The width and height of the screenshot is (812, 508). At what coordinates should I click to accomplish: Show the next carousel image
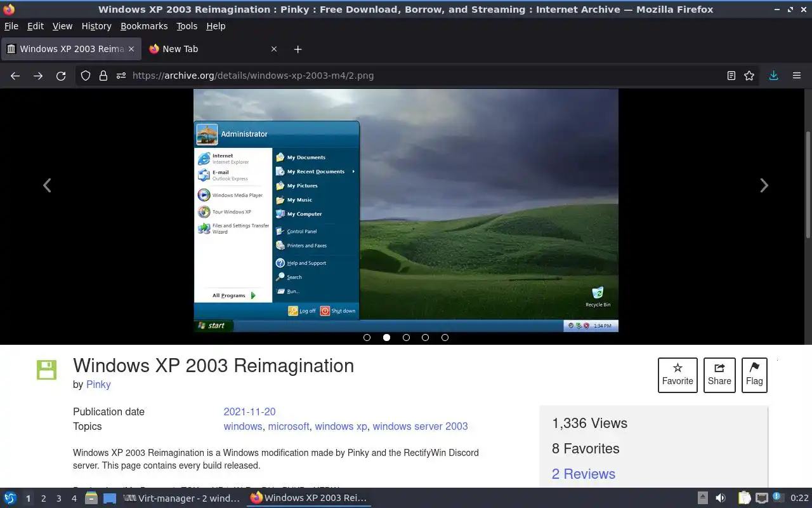coord(764,185)
